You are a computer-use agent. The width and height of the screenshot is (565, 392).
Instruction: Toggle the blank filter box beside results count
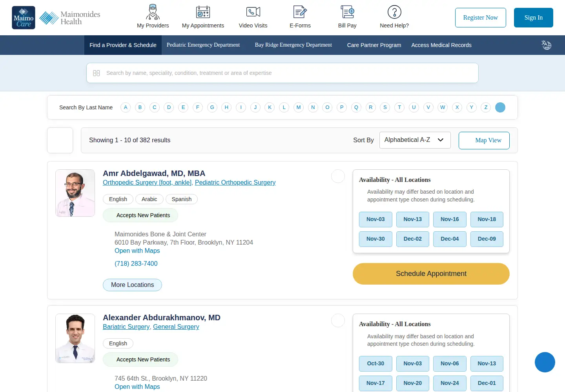pos(60,140)
